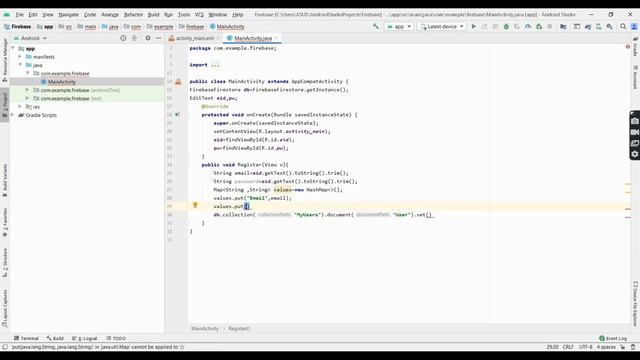The width and height of the screenshot is (640, 360).
Task: Click the Make Project hammer icon
Action: [376, 27]
